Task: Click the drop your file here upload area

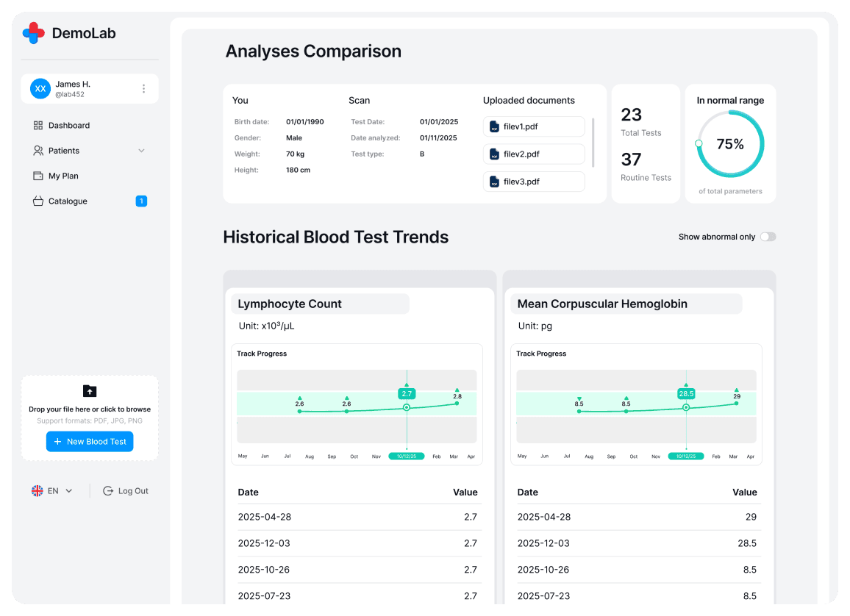Action: (90, 418)
